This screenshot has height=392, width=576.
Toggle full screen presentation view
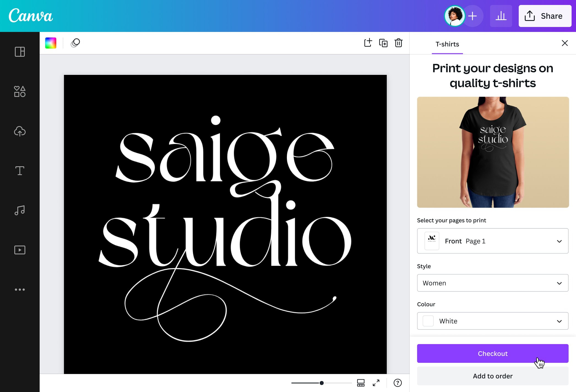coord(376,382)
